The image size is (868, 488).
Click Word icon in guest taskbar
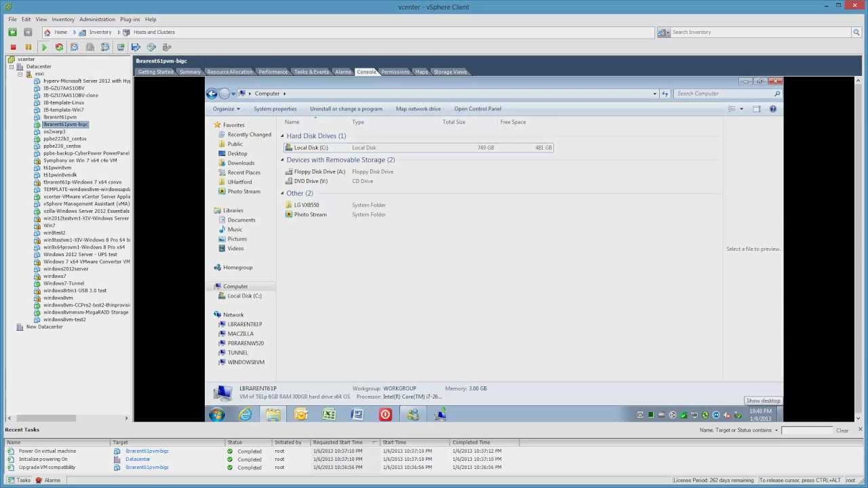tap(357, 415)
